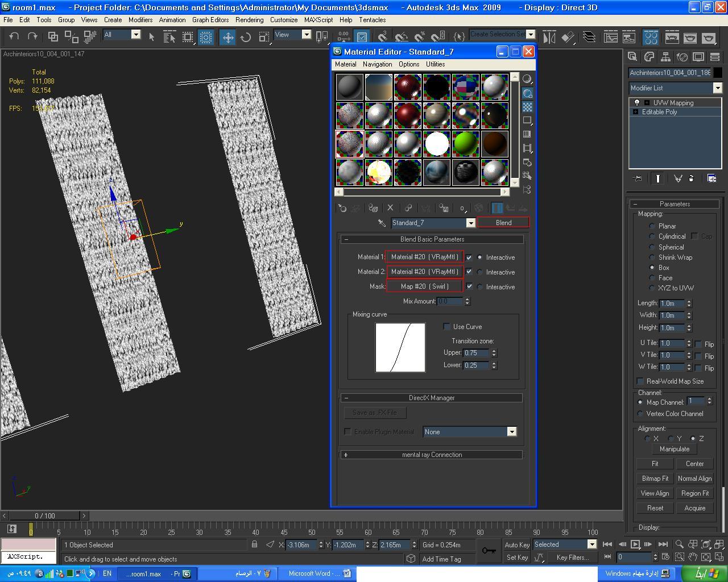Click the object color swatch beside name
This screenshot has width=728, height=582.
coord(718,73)
